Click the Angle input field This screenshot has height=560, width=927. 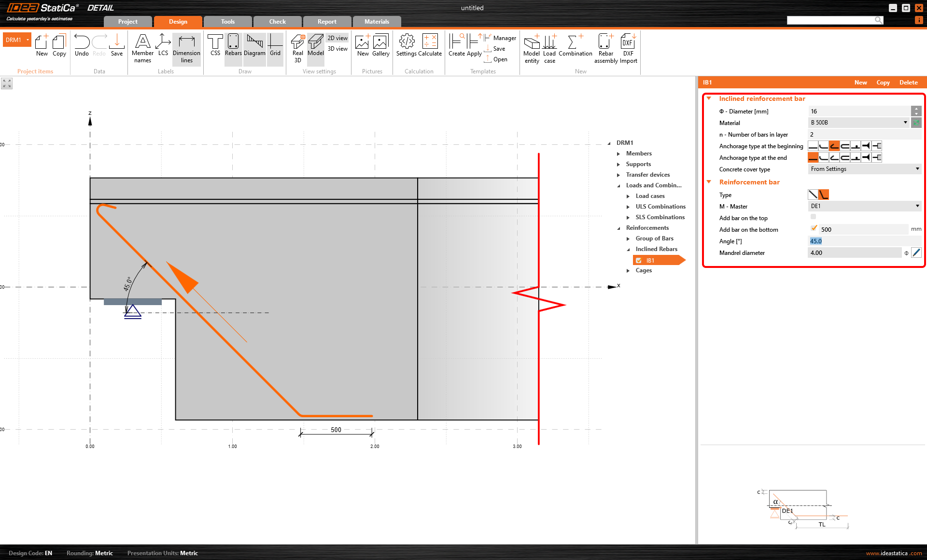coord(859,240)
